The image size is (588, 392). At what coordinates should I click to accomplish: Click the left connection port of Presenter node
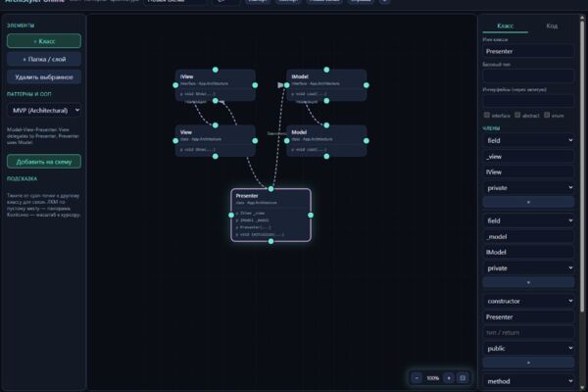[x=231, y=215]
